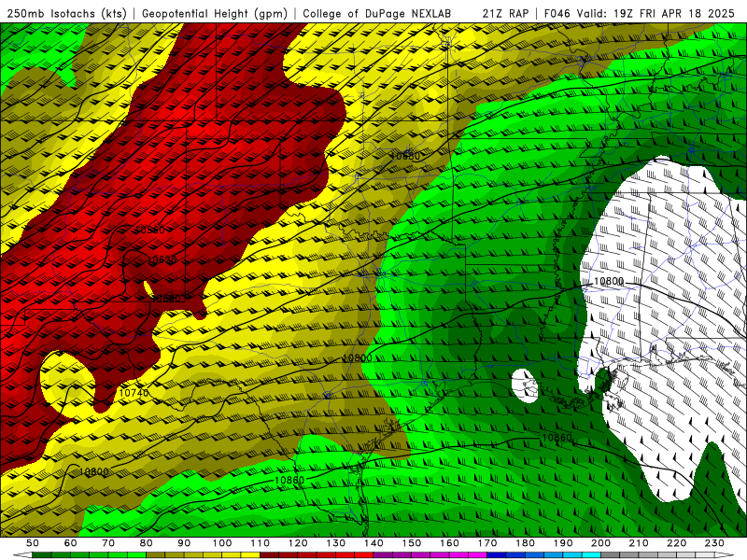Click the 10620 height contour label
Viewport: 747px width, 560px height.
[x=162, y=259]
